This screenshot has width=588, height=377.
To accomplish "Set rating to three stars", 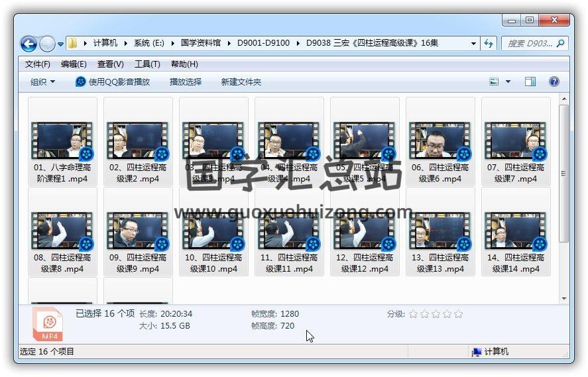I will [436, 314].
